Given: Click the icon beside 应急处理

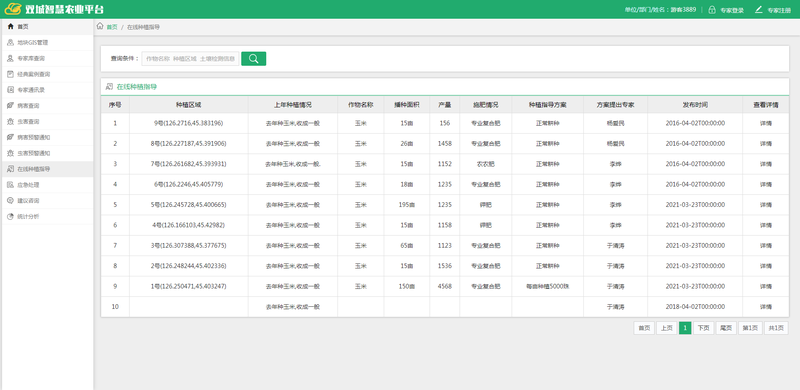Looking at the screenshot, I should click(x=10, y=185).
